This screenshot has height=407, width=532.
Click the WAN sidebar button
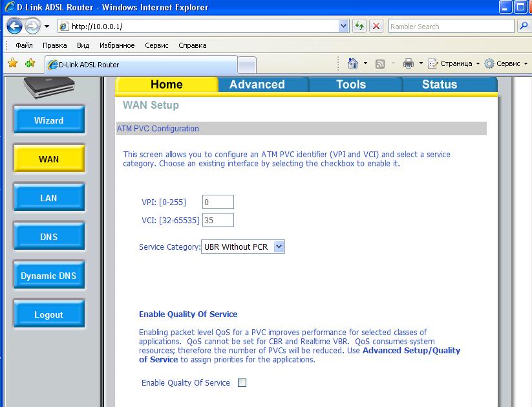[49, 159]
